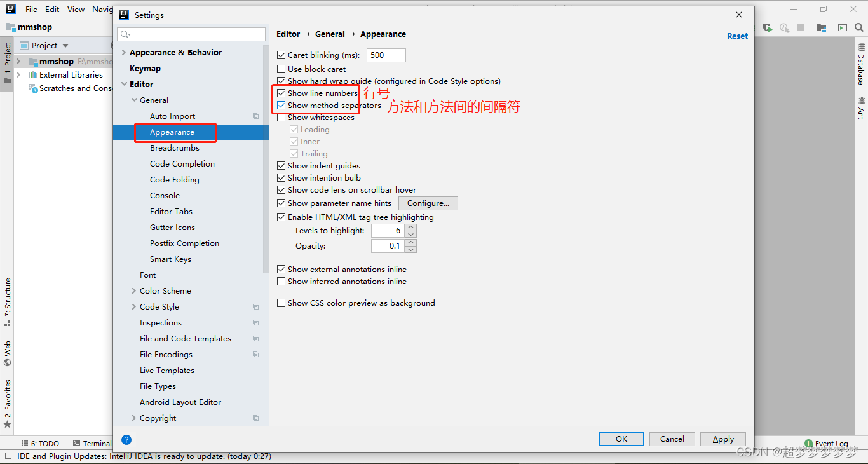Expand the Color Scheme node
Image resolution: width=868 pixels, height=464 pixels.
[133, 290]
